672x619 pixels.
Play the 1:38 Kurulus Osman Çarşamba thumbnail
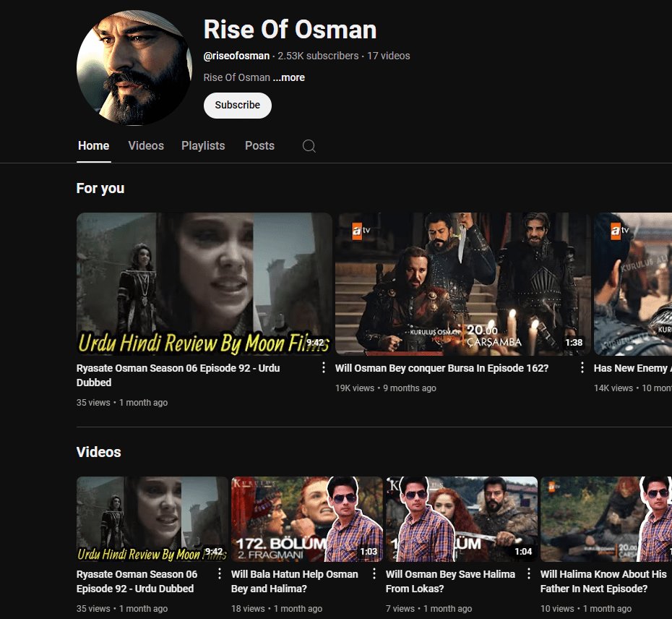coord(463,284)
